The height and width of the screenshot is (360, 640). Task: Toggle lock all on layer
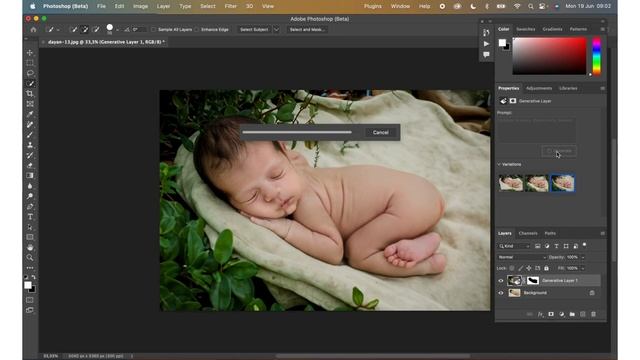pyautogui.click(x=546, y=268)
